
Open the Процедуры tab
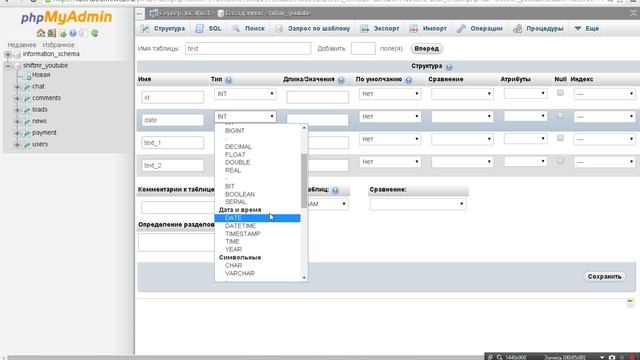pyautogui.click(x=538, y=29)
